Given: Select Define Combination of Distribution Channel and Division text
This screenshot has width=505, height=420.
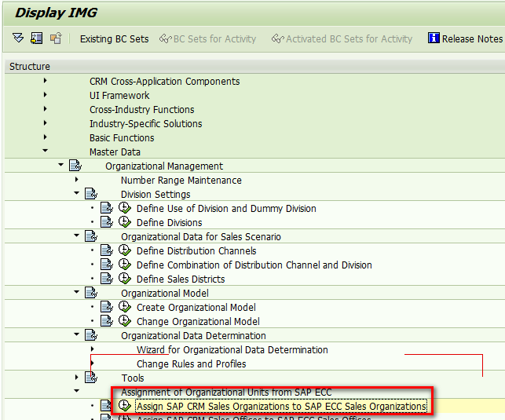Looking at the screenshot, I should pyautogui.click(x=254, y=265).
